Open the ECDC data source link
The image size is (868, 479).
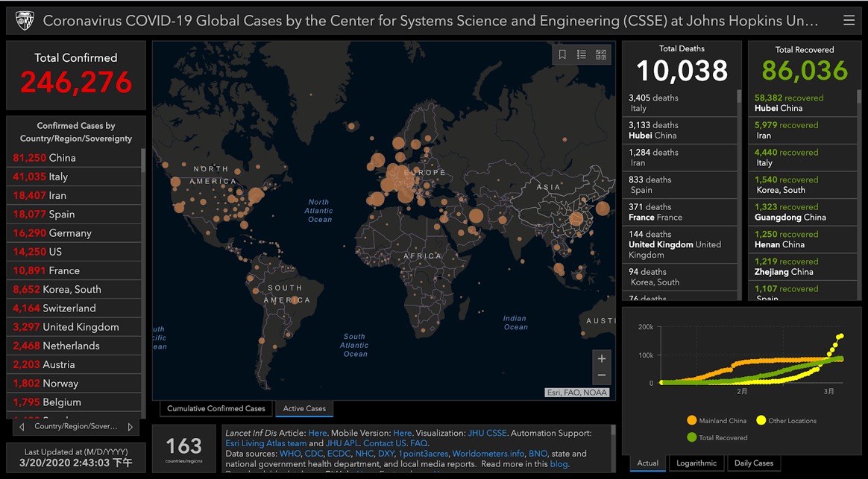tap(339, 454)
